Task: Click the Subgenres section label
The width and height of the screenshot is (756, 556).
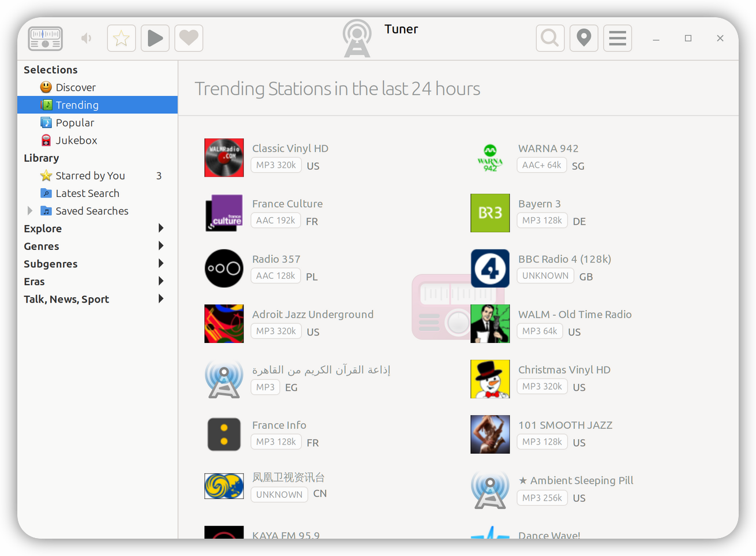Action: (51, 264)
